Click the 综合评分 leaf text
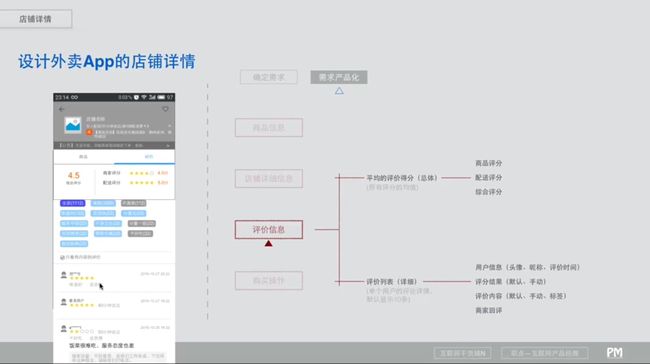The width and height of the screenshot is (650, 364). tap(488, 192)
